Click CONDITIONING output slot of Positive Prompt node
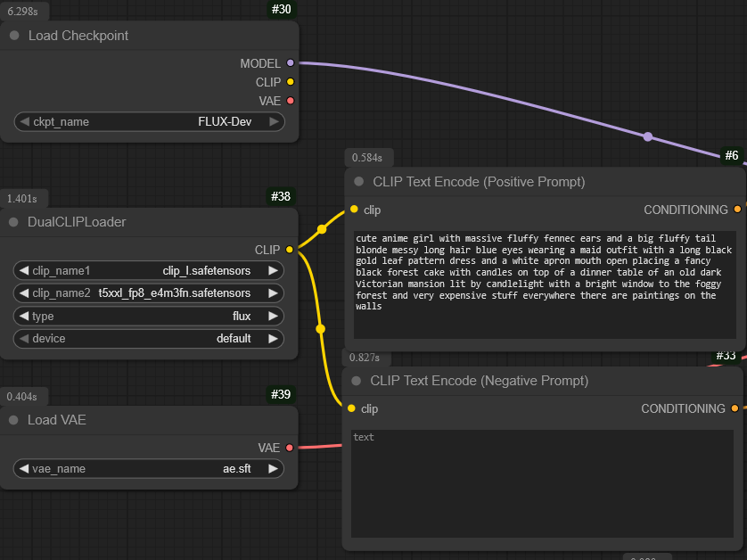The image size is (747, 560). point(736,210)
